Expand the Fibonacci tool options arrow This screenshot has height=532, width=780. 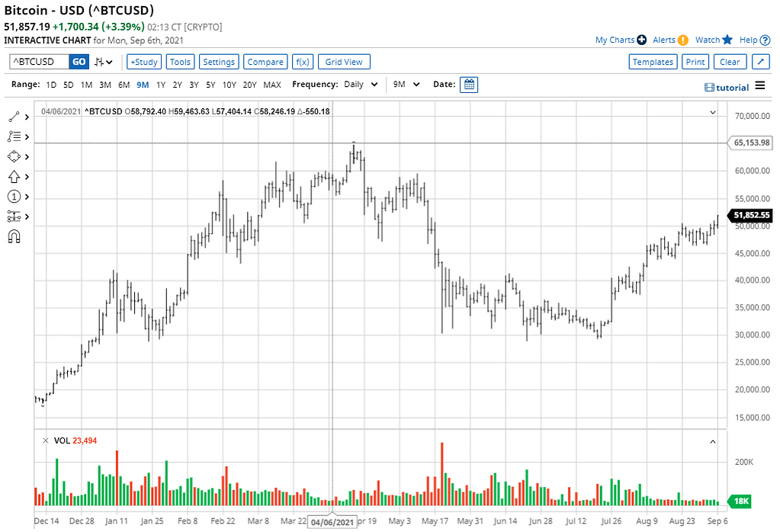tap(27, 137)
